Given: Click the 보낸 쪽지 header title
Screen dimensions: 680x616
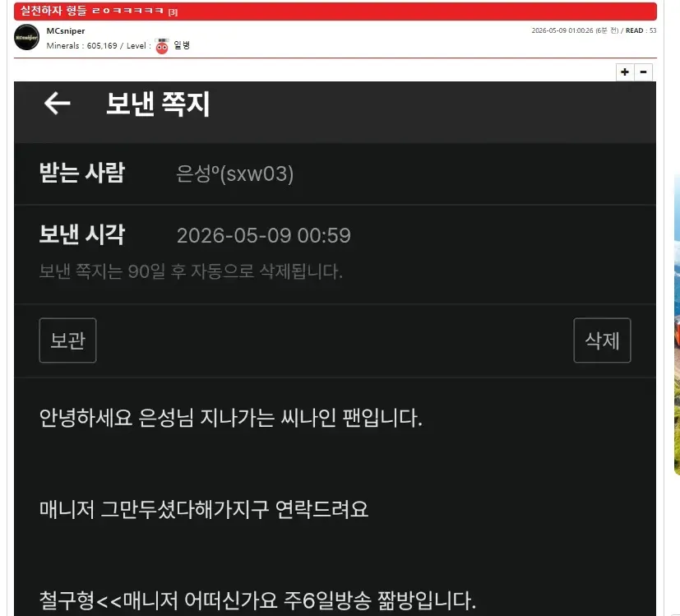Looking at the screenshot, I should [158, 104].
